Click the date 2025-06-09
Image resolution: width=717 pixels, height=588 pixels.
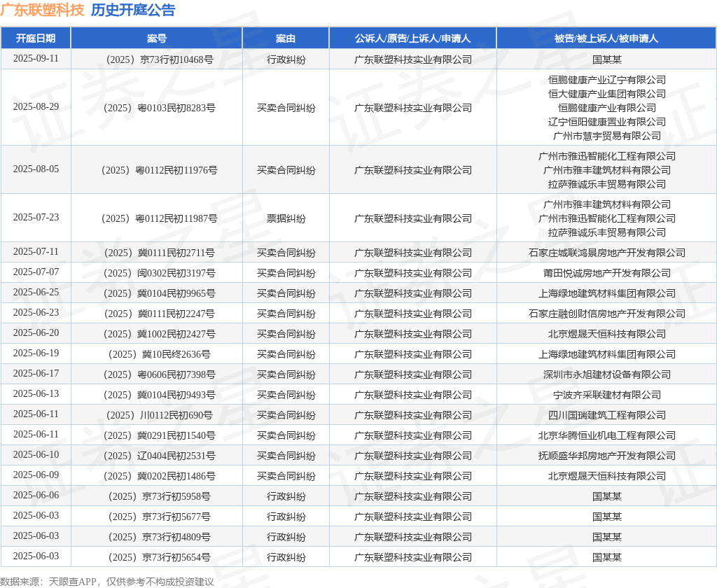point(36,475)
